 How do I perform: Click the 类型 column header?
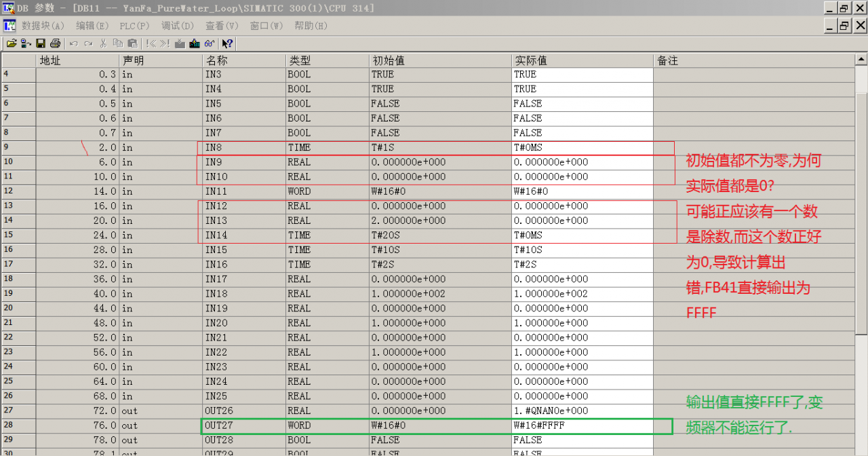(x=328, y=60)
